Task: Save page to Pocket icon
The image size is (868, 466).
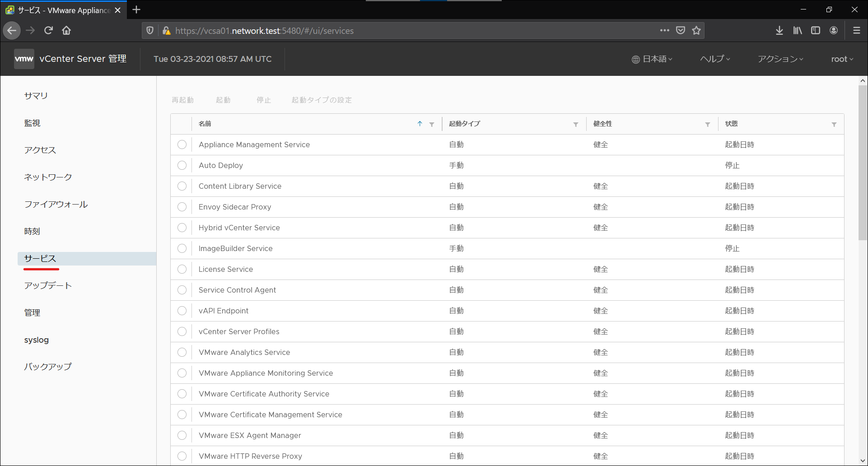Action: 680,30
